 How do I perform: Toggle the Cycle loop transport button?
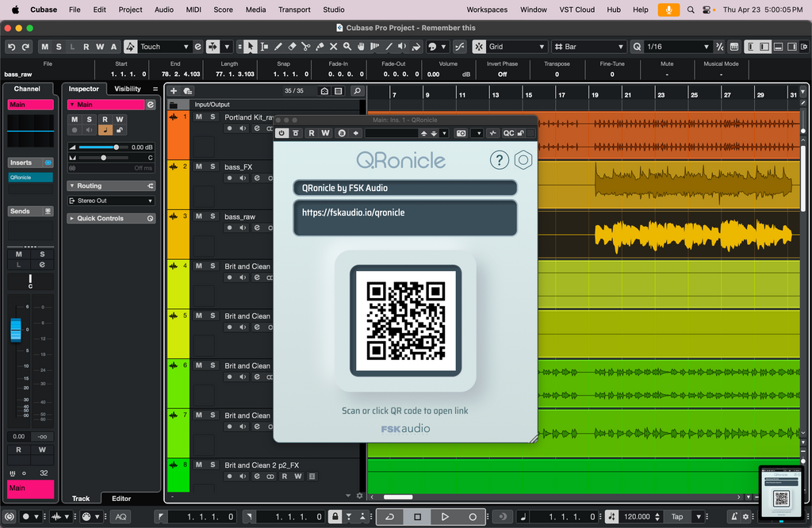click(390, 517)
